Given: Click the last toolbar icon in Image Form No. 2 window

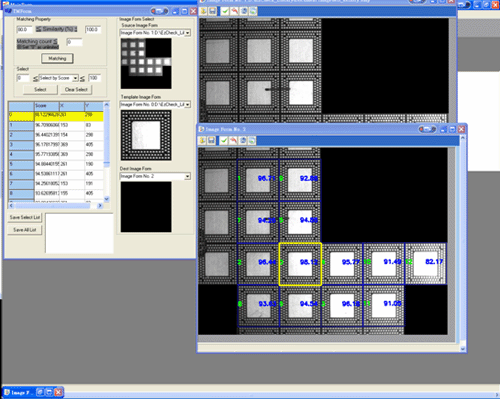Looking at the screenshot, I should coord(252,141).
